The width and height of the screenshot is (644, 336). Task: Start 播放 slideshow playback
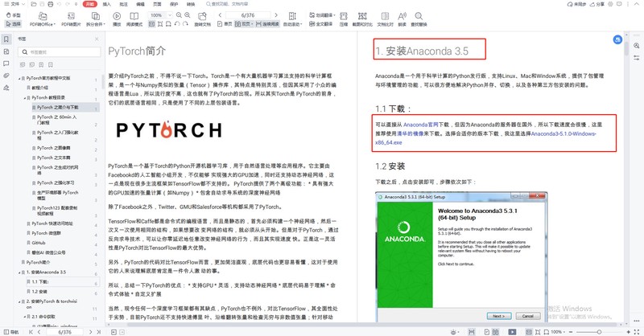click(x=117, y=18)
